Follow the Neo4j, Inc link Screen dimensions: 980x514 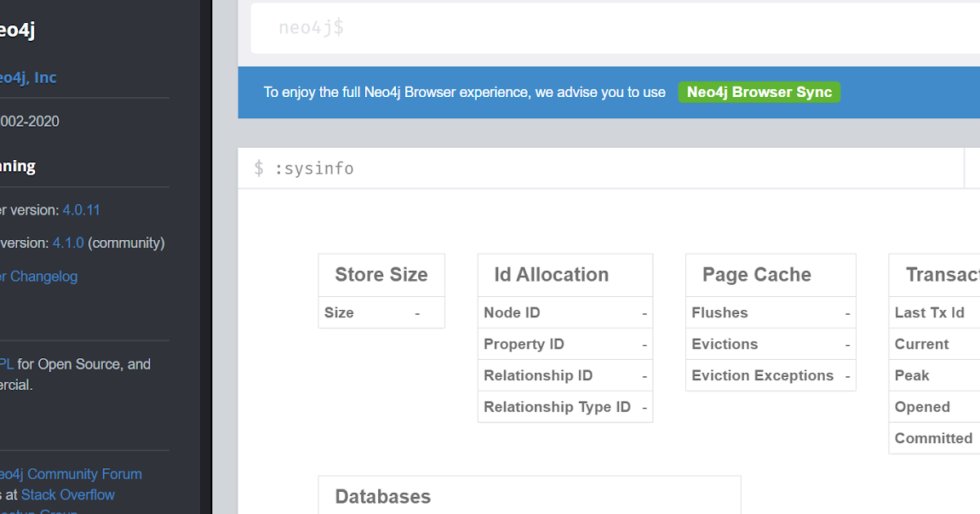pos(27,77)
